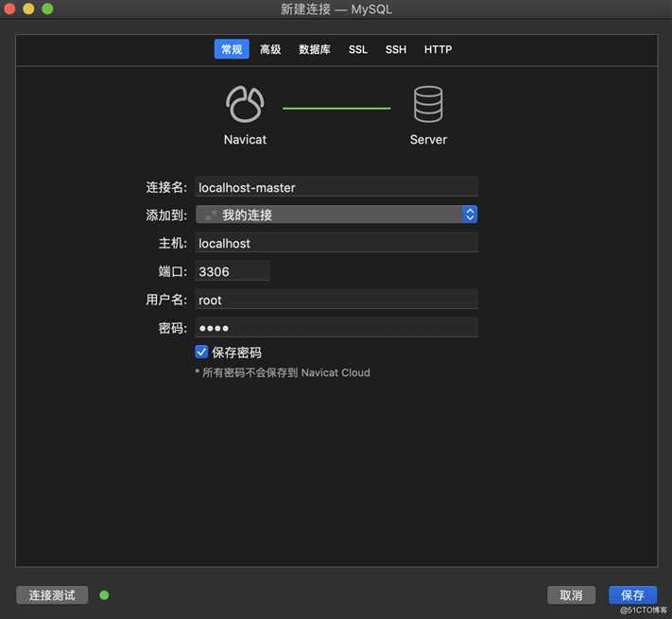Minimize window with the yellow button
The width and height of the screenshot is (672, 619).
pyautogui.click(x=28, y=9)
